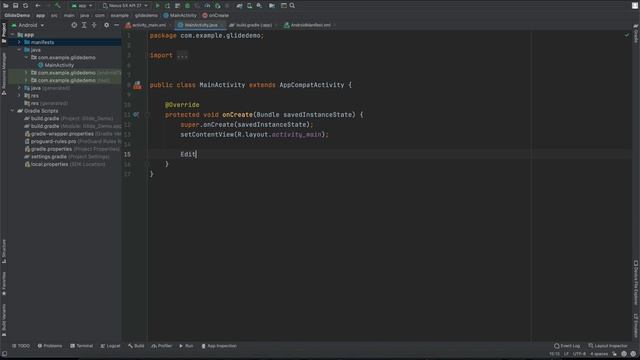Click the Collapse All icon in Project panel
This screenshot has height=360, width=640.
pos(94,25)
